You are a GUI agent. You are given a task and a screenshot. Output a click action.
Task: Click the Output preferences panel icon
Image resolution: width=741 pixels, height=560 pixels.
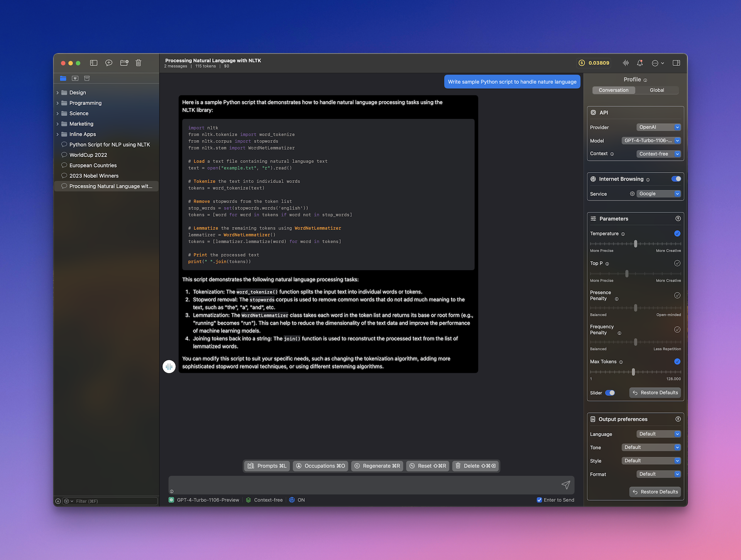593,419
